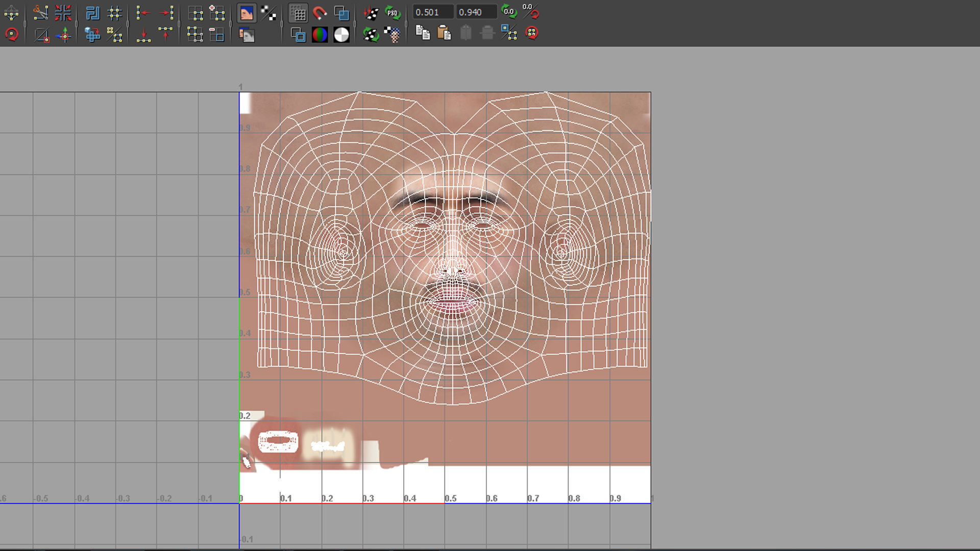Choose the diagonal square edge-path selection tool

[x=41, y=35]
